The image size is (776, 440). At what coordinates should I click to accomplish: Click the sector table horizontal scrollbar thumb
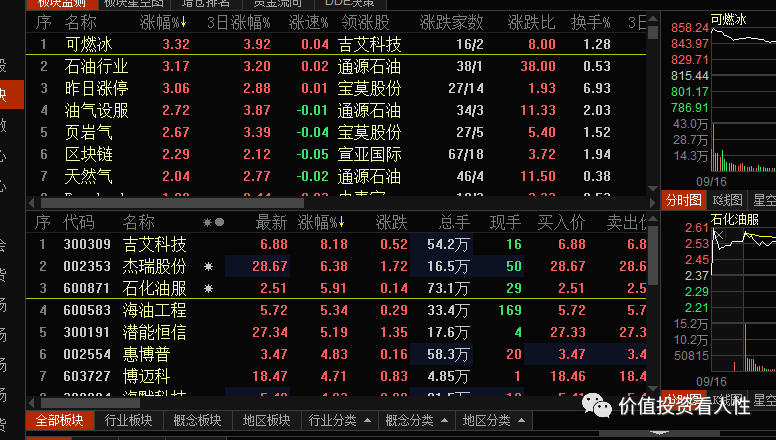coord(172,203)
